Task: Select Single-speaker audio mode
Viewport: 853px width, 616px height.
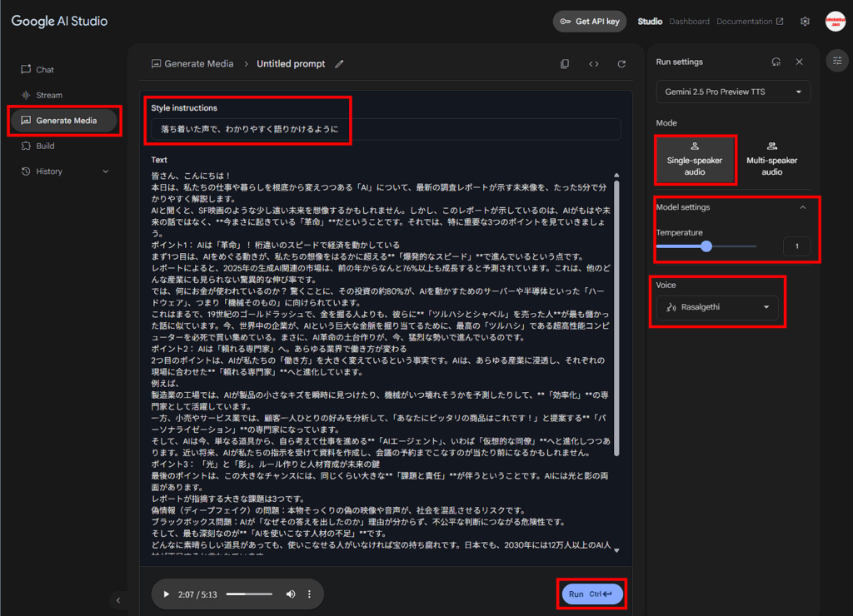Action: pos(695,159)
